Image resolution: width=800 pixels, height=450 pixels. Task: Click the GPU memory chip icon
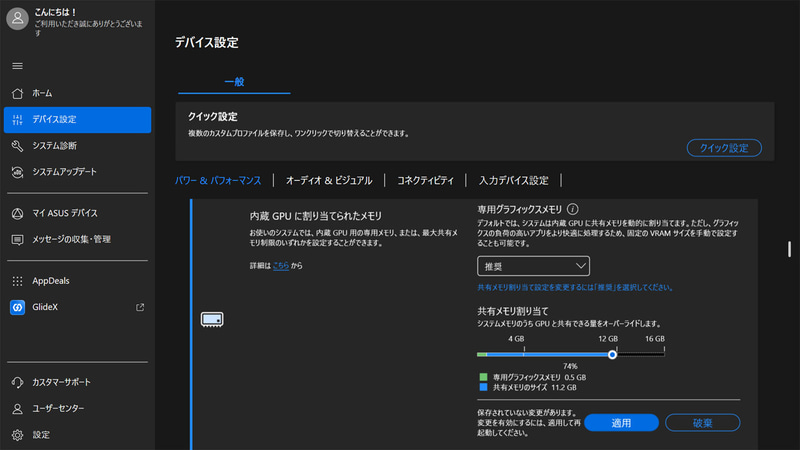click(x=212, y=319)
